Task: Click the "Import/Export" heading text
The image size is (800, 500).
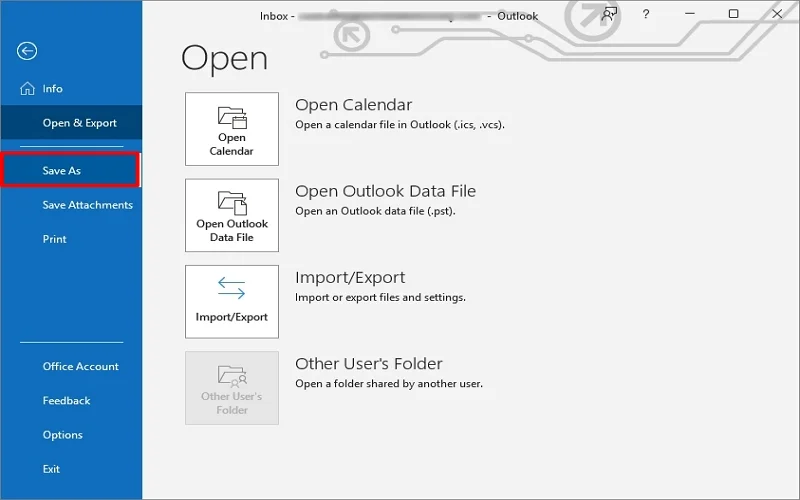Action: 350,278
